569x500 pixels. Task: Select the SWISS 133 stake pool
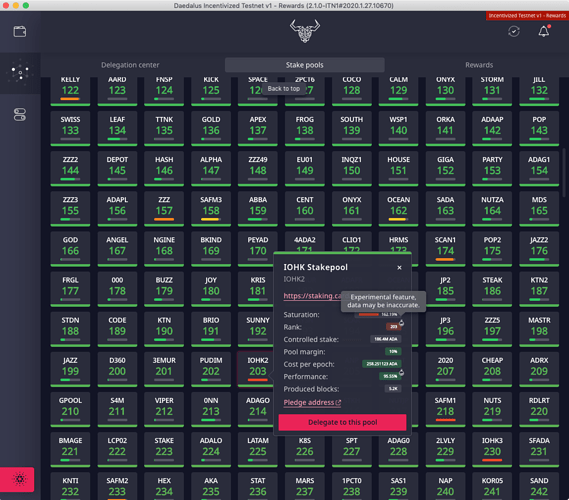pos(70,129)
